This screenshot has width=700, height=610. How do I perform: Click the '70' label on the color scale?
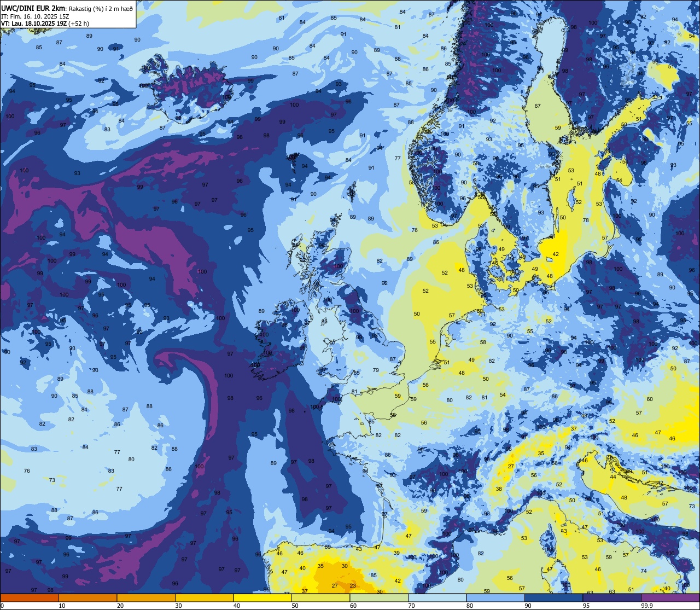point(411,606)
